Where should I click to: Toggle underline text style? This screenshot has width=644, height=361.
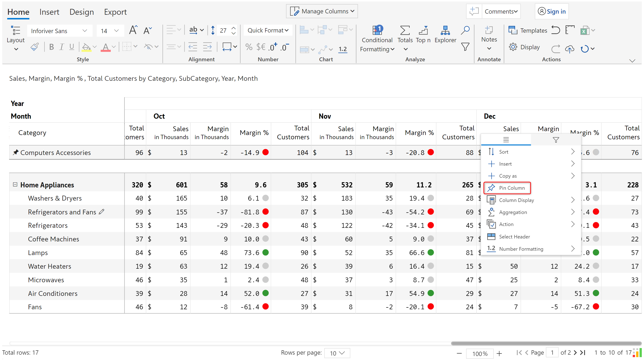pyautogui.click(x=72, y=47)
